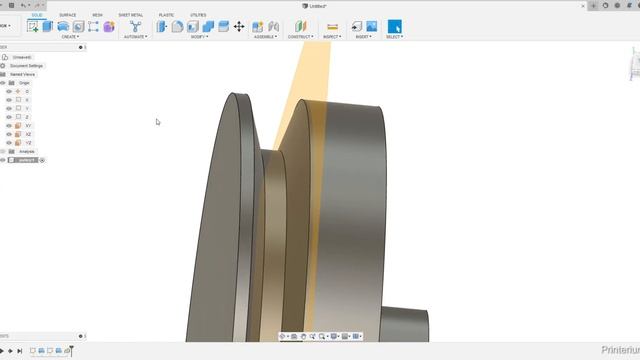
Task: Click the ViewCube in top-right corner
Action: (x=635, y=64)
